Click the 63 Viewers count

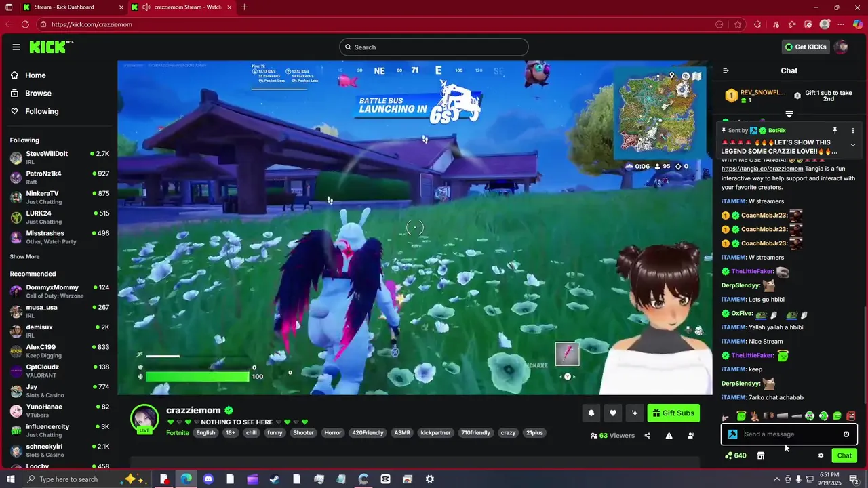tap(612, 436)
